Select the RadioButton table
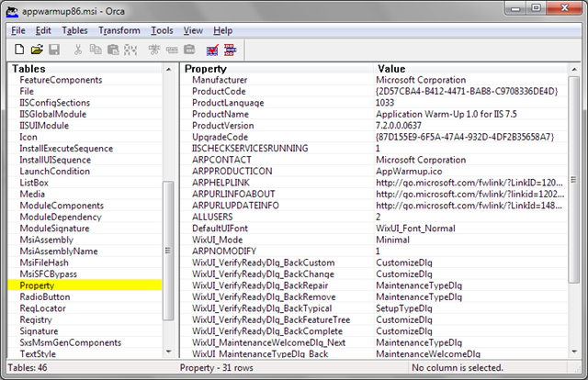The width and height of the screenshot is (588, 380). coord(45,296)
